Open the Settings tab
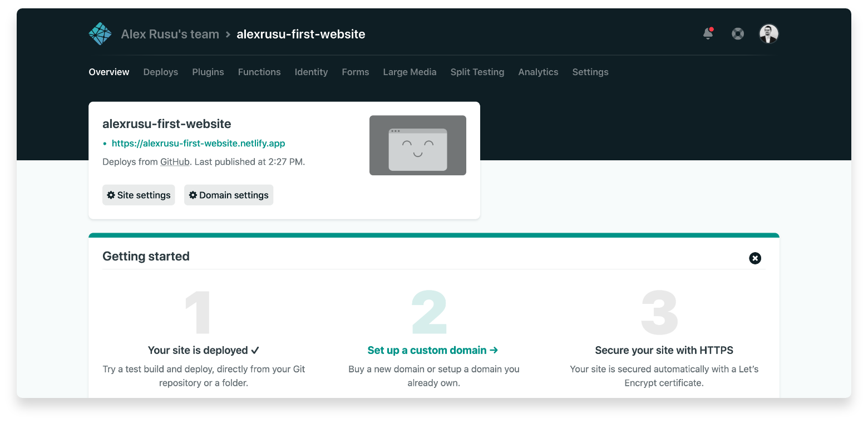This screenshot has width=868, height=423. click(x=590, y=72)
